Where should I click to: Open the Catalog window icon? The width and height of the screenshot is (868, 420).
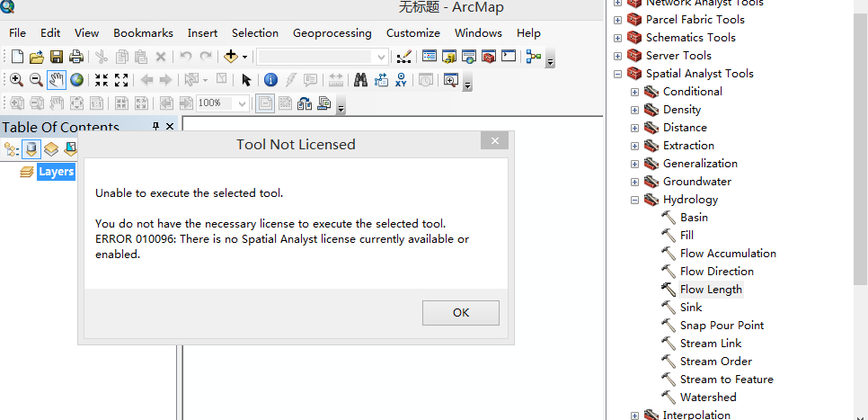[449, 56]
